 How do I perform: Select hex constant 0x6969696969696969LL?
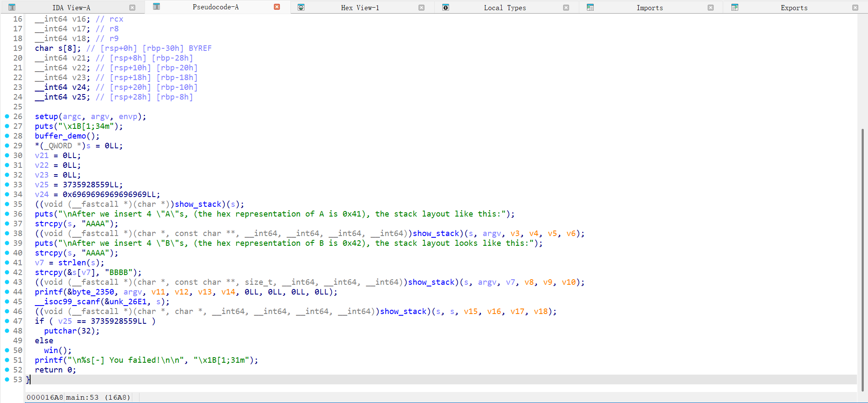coord(109,195)
